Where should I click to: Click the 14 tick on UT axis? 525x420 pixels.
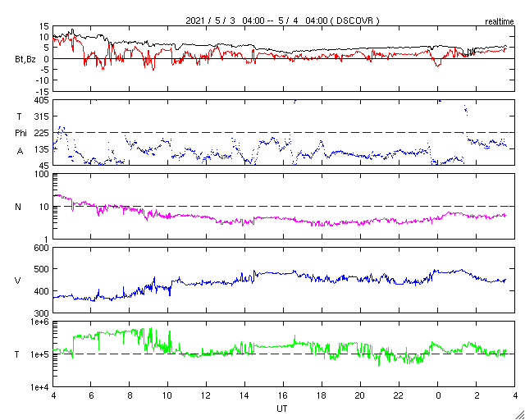coord(244,396)
